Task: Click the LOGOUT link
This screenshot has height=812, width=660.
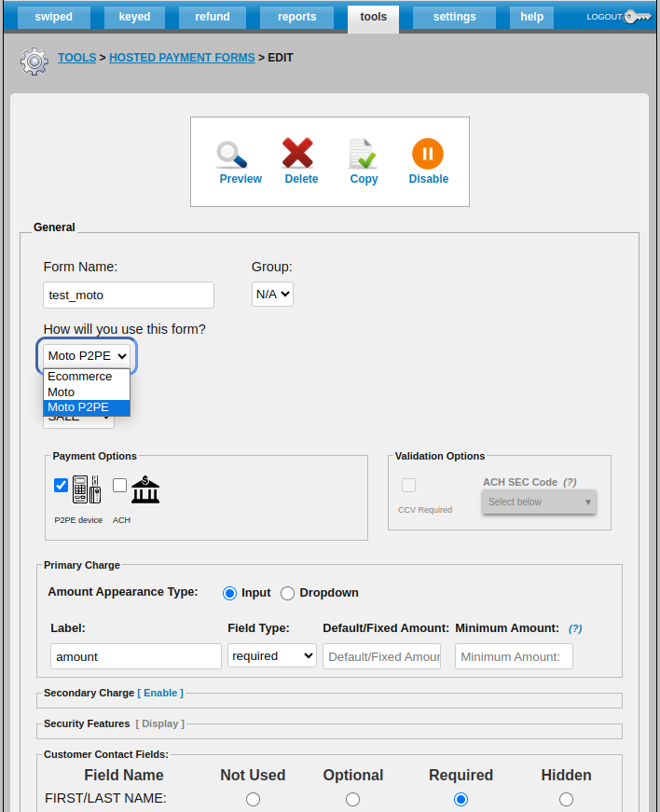Action: pyautogui.click(x=604, y=17)
